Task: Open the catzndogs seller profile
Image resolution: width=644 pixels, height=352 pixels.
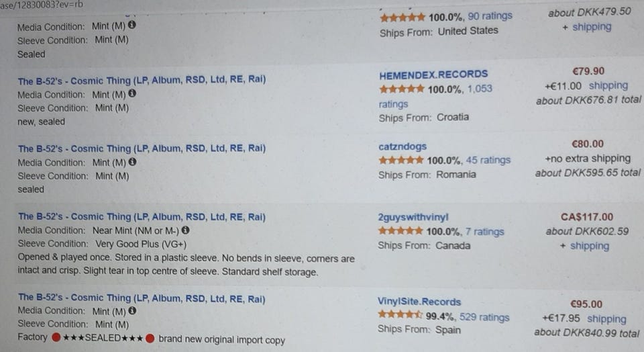Action: pos(402,146)
